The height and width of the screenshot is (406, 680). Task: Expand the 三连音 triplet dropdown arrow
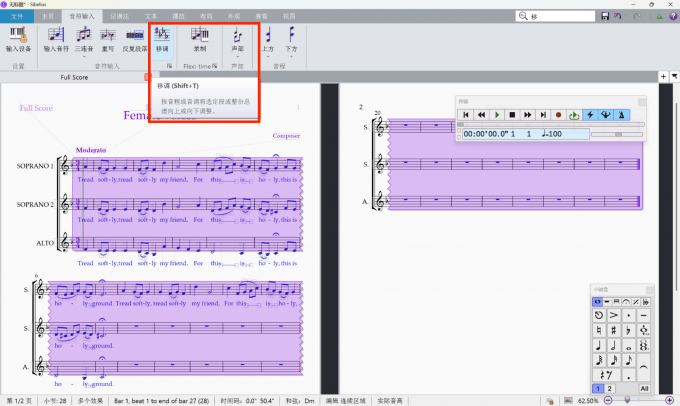coord(84,56)
